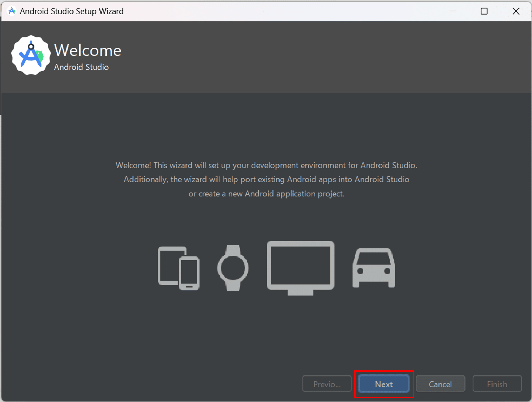The width and height of the screenshot is (532, 402).
Task: Click the Android Studio icon in title bar
Action: [11, 11]
